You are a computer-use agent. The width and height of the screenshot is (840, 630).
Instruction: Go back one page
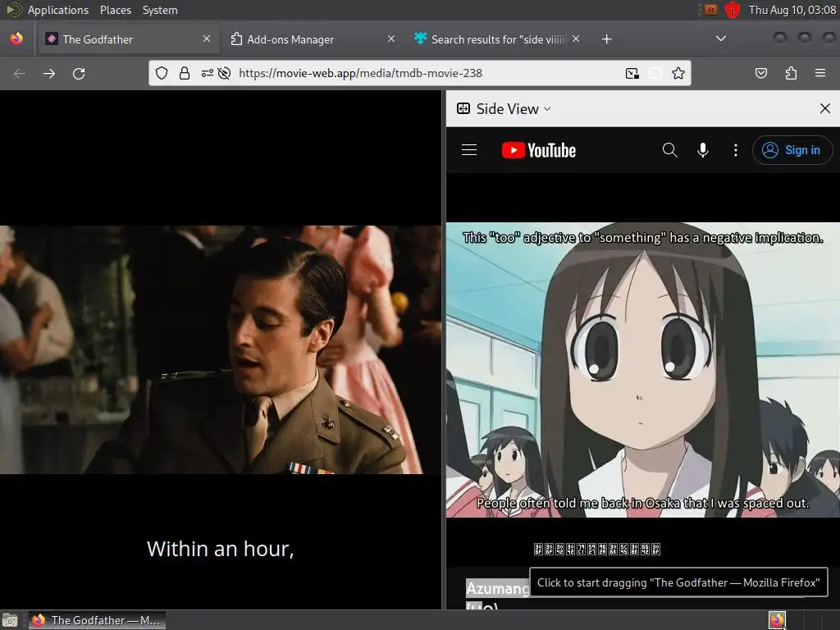pos(20,73)
